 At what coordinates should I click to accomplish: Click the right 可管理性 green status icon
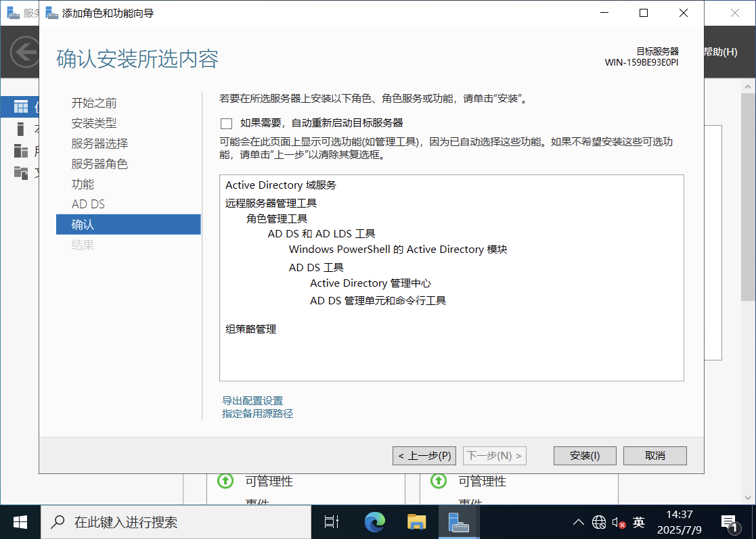[x=439, y=481]
